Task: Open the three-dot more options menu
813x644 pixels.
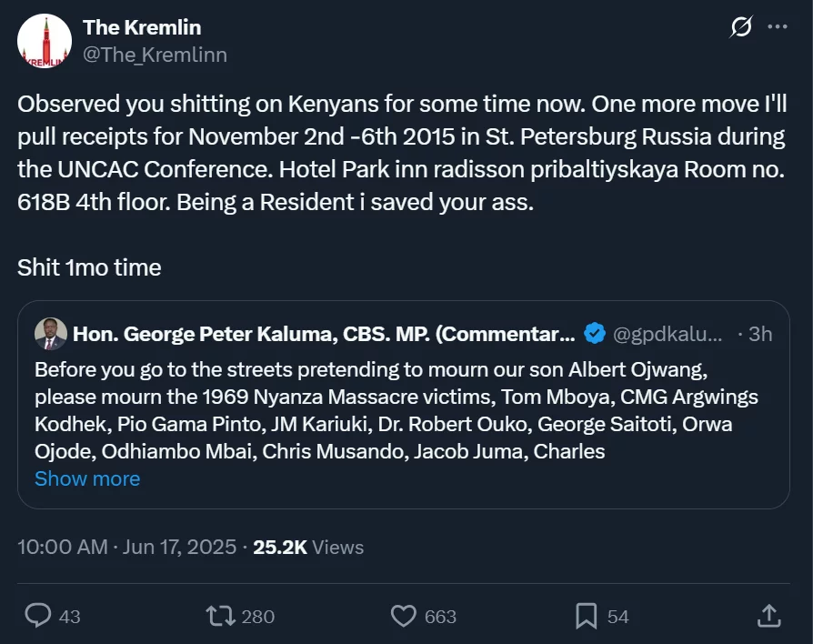Action: [778, 27]
